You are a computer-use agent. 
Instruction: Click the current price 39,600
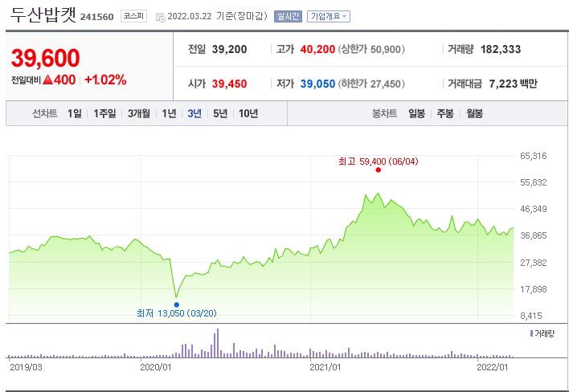click(45, 58)
